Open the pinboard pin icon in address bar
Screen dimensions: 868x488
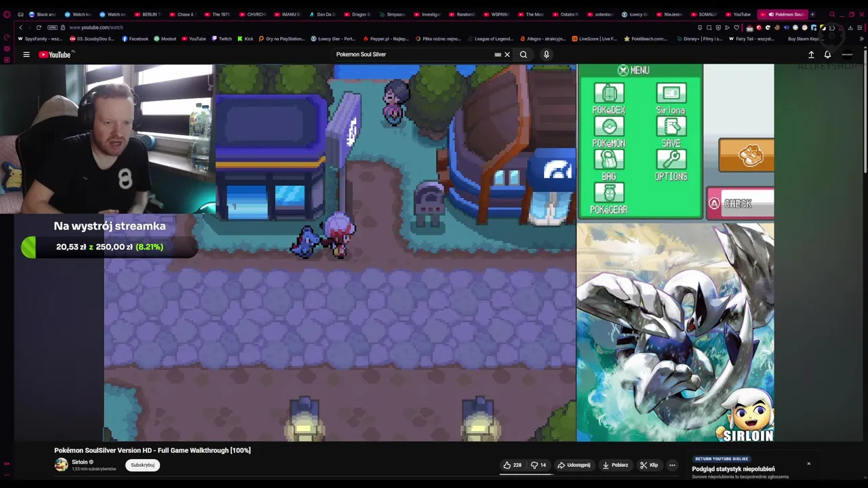pos(700,28)
